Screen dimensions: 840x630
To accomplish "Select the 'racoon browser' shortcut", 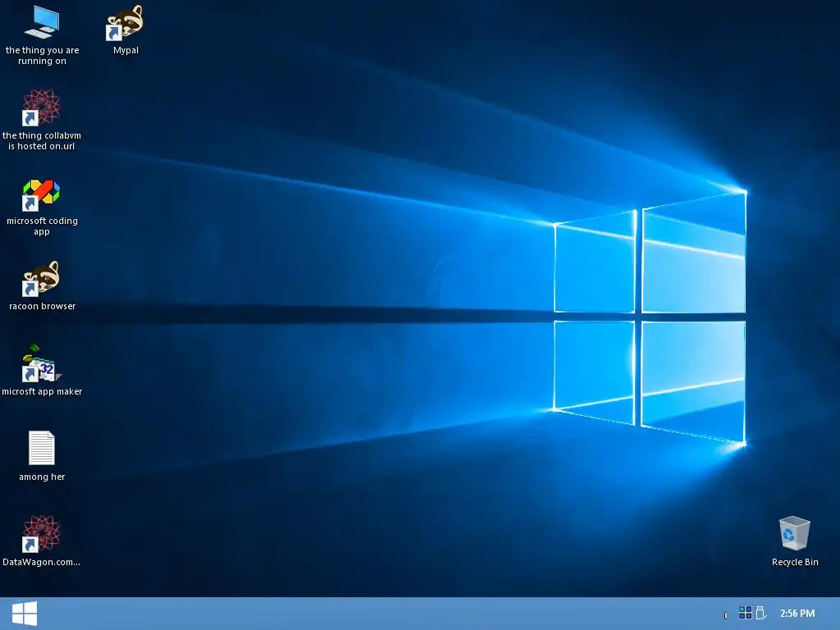I will [x=41, y=285].
